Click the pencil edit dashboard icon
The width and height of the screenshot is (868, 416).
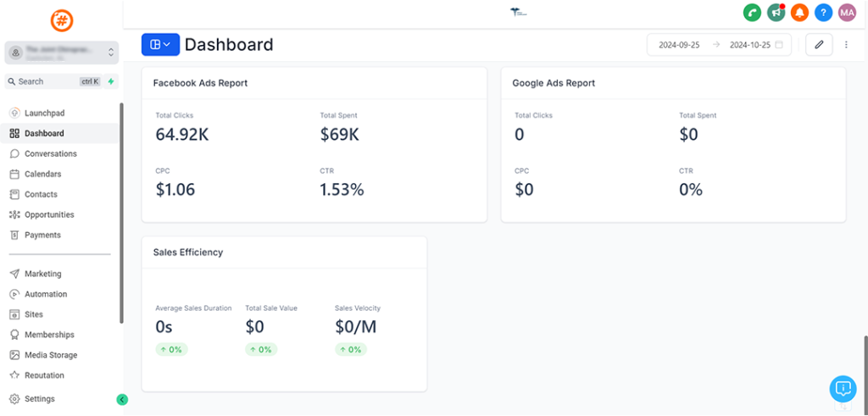pyautogui.click(x=819, y=45)
